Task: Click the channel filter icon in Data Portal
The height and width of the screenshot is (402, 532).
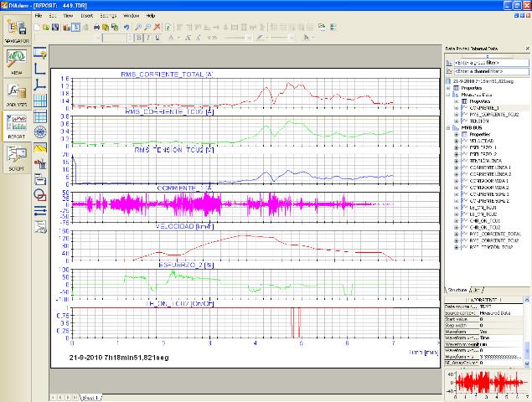Action: pos(449,71)
